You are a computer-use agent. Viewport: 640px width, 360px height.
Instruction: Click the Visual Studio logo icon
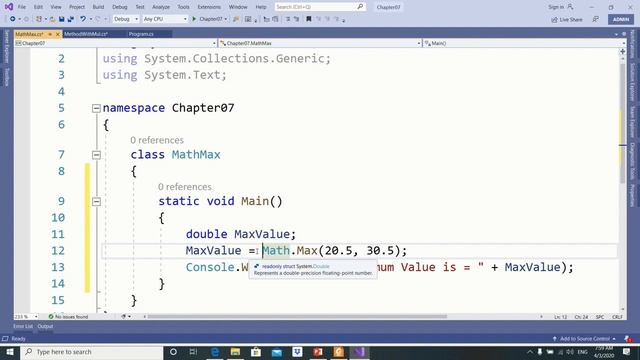pyautogui.click(x=9, y=7)
